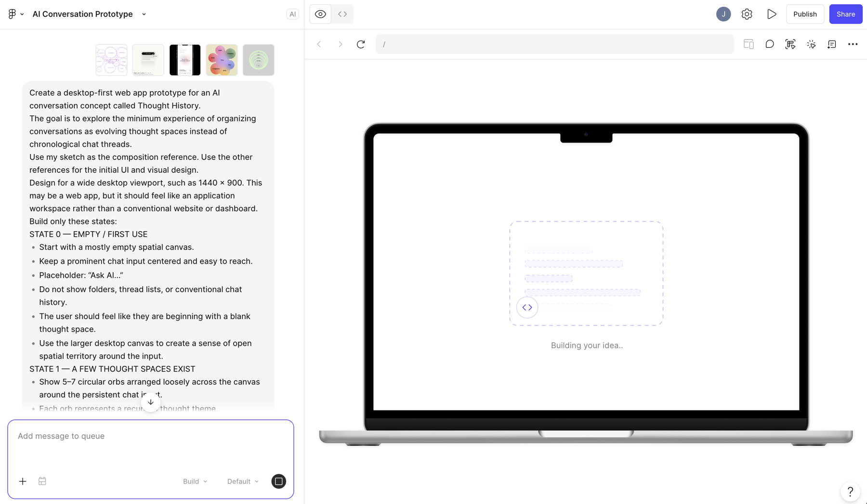Go back in preview navigation
The width and height of the screenshot is (867, 504).
tap(319, 44)
